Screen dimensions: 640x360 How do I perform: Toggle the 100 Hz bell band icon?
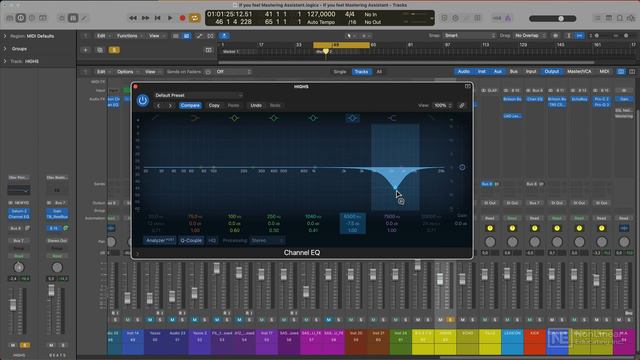234,118
